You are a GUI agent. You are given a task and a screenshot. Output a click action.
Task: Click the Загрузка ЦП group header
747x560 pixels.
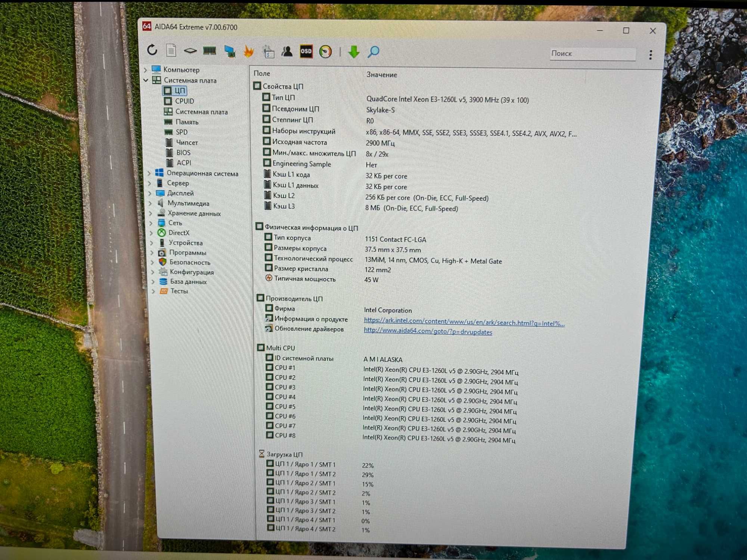[281, 454]
